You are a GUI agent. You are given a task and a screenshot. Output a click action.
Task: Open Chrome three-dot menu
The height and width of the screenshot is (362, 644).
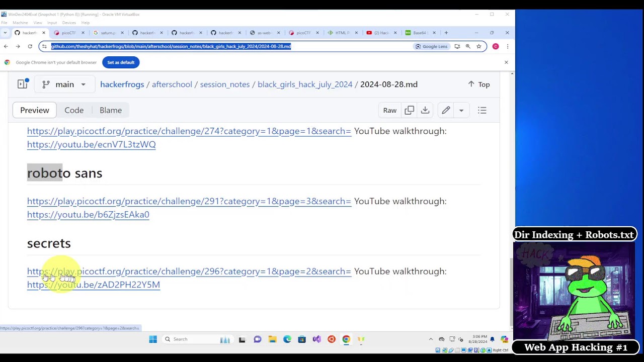(507, 46)
